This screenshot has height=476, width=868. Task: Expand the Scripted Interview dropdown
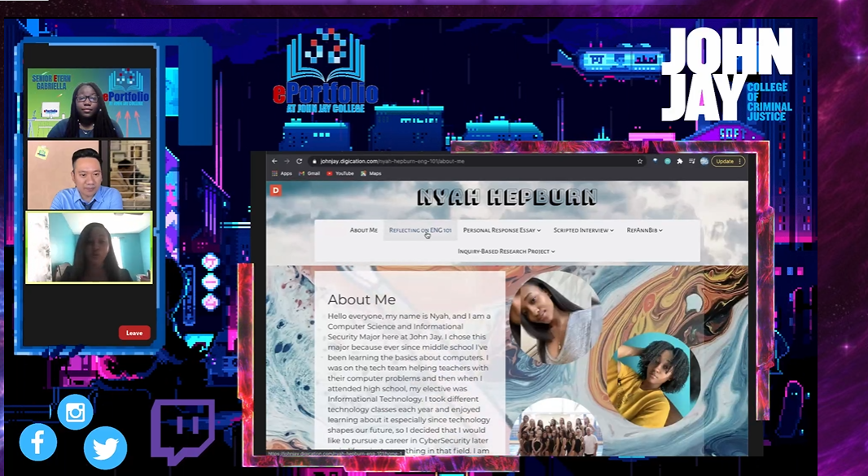point(584,230)
